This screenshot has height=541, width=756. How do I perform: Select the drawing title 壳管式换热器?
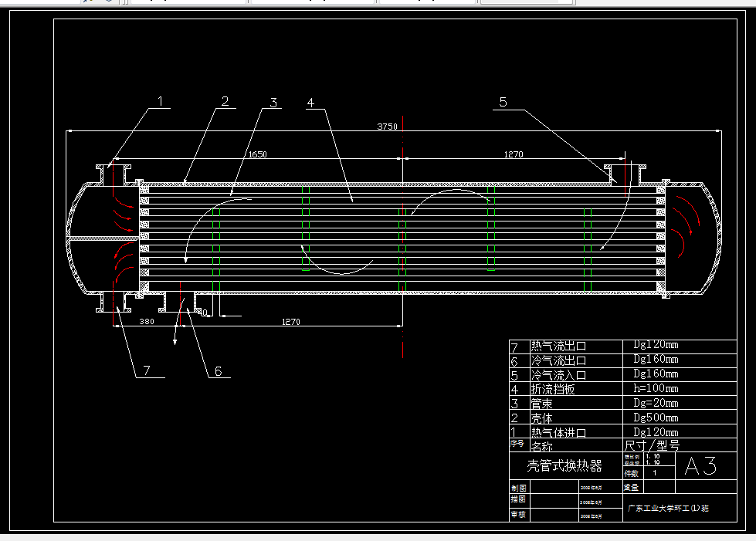(x=564, y=465)
